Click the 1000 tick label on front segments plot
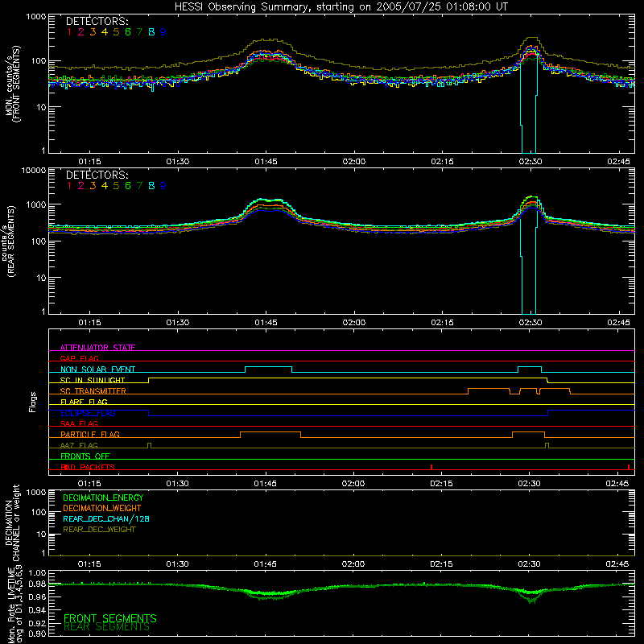Image resolution: width=644 pixels, height=644 pixels. (36, 17)
